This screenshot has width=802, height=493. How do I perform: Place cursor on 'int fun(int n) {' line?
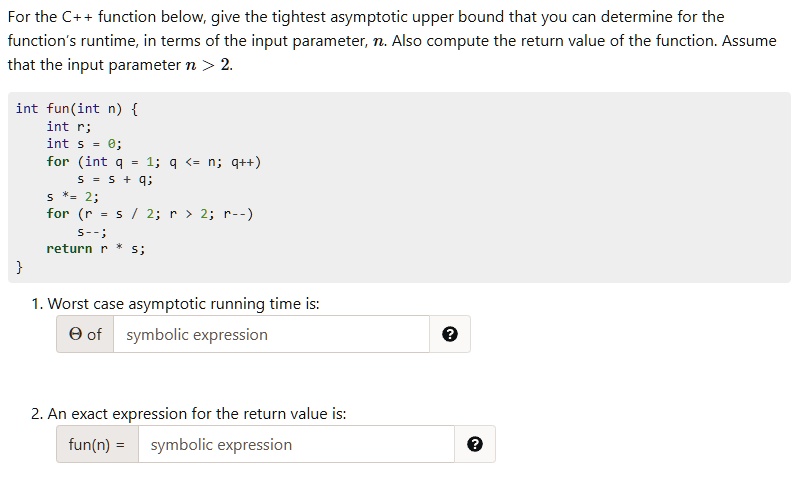pyautogui.click(x=77, y=109)
